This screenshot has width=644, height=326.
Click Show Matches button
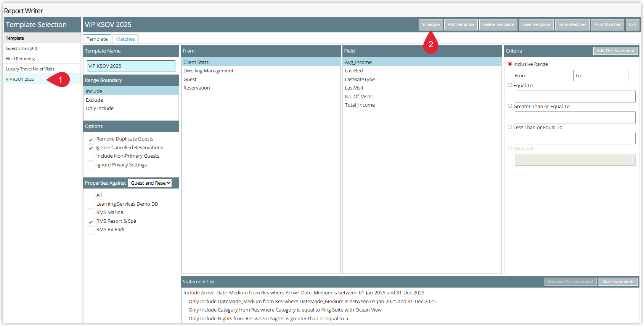coord(572,25)
